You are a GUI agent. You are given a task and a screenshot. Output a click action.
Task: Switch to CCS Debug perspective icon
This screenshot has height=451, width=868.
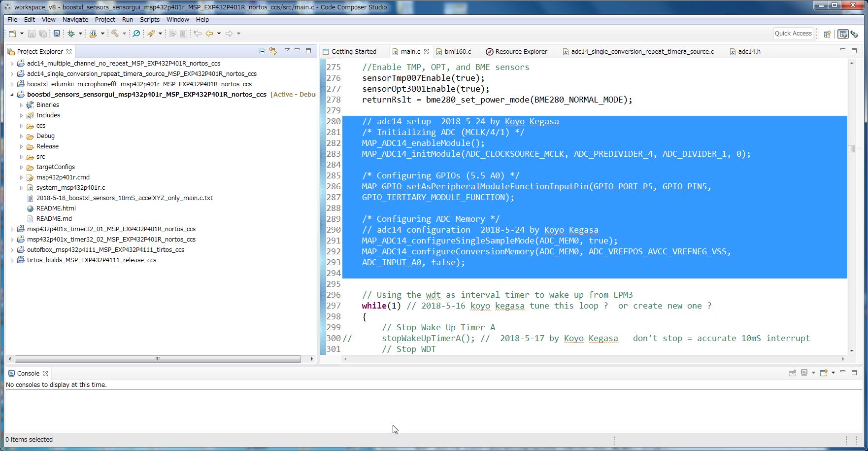point(854,34)
